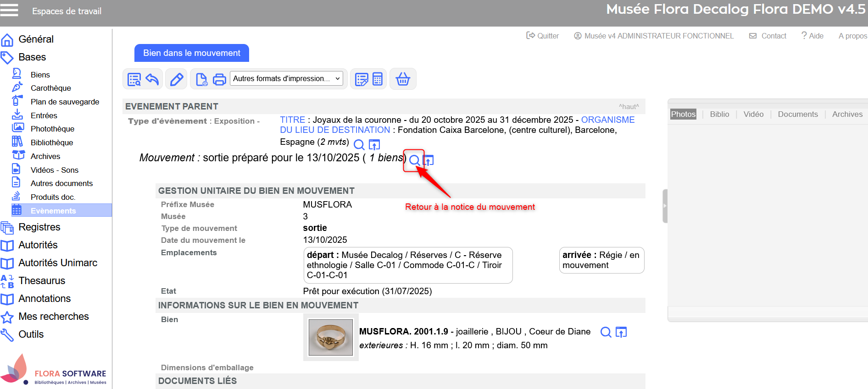Open Autres formats d'impression dropdown
Viewport: 868px width, 389px height.
point(286,79)
